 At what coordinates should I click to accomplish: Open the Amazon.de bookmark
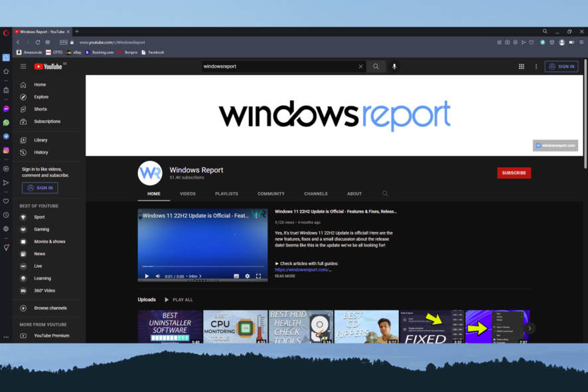[29, 52]
